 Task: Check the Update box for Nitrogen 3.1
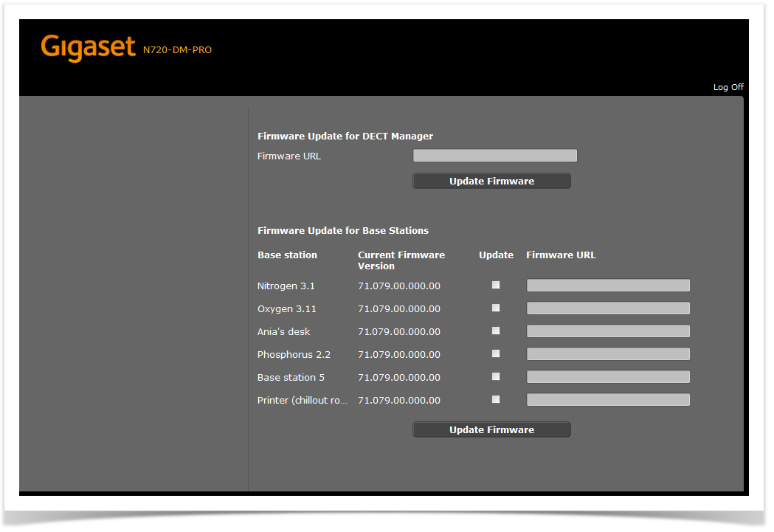pyautogui.click(x=496, y=286)
